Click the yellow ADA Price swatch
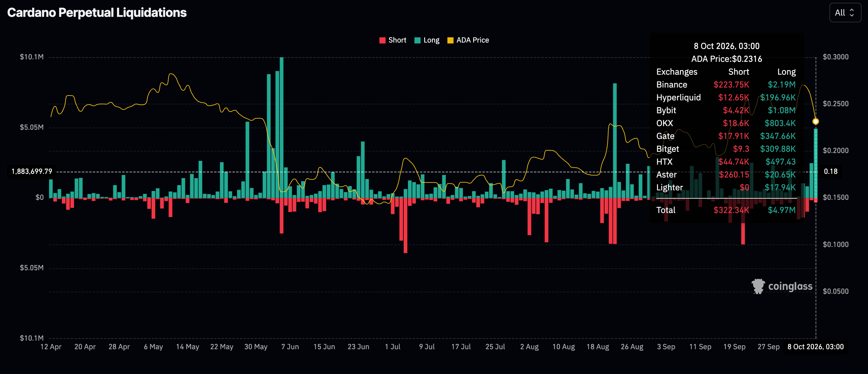The height and width of the screenshot is (374, 868). tap(450, 40)
